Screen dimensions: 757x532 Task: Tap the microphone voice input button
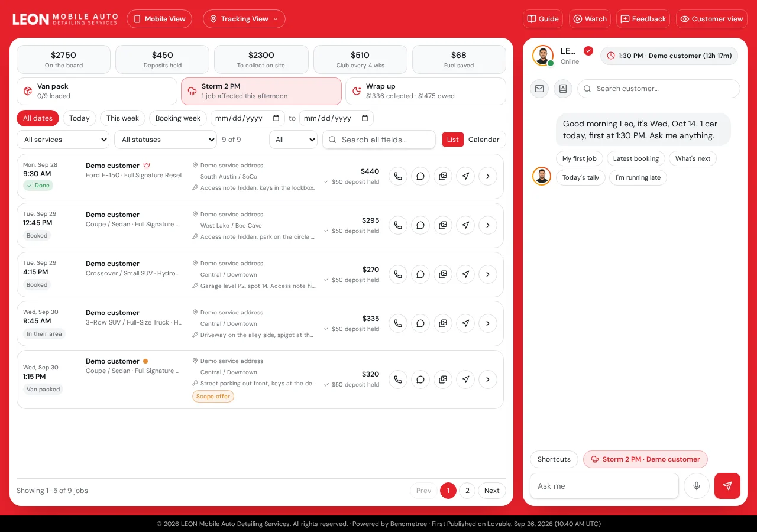697,486
